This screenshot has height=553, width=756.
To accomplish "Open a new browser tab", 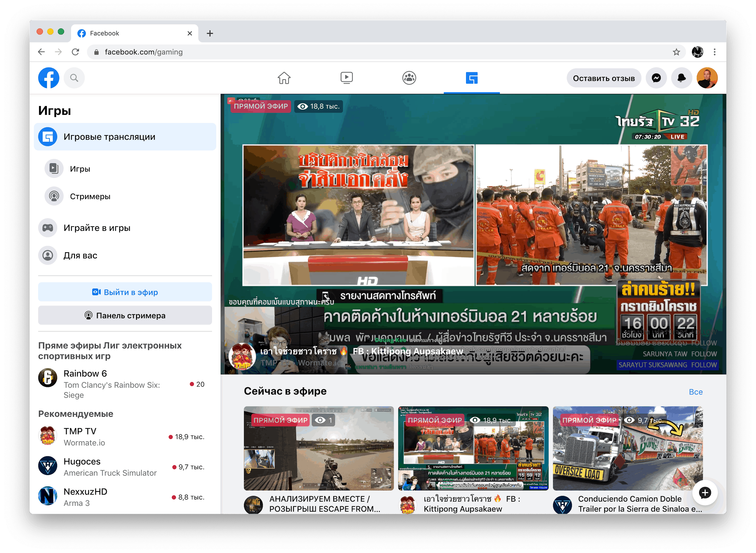I will (x=210, y=33).
